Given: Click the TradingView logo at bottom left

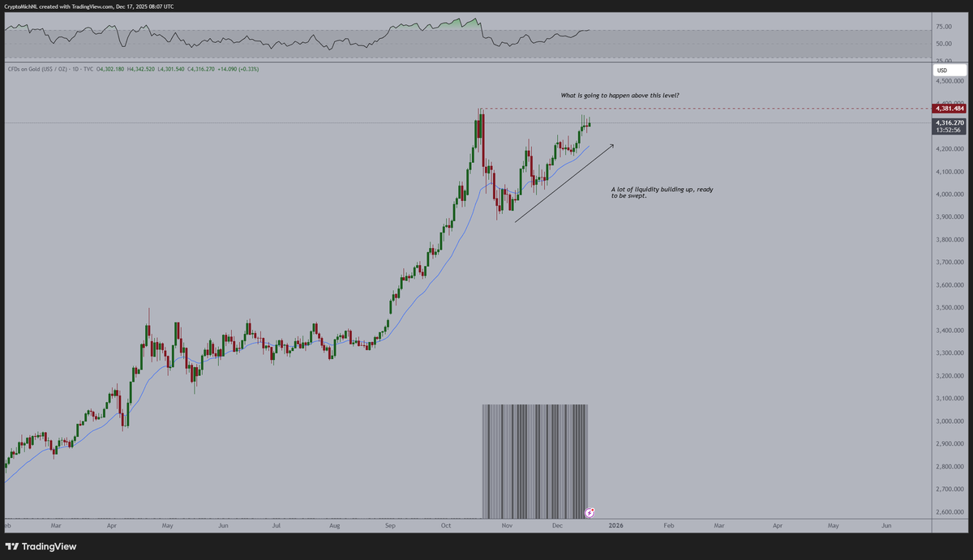Looking at the screenshot, I should (41, 546).
